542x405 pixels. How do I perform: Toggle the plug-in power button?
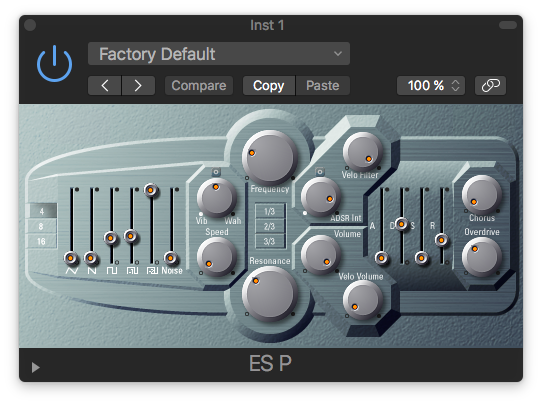pyautogui.click(x=54, y=64)
